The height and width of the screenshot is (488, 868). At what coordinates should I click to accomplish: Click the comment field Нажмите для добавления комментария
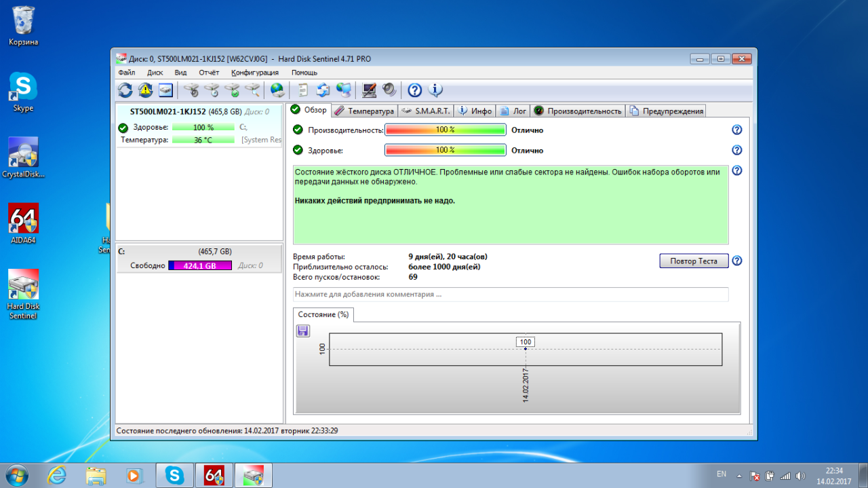511,295
